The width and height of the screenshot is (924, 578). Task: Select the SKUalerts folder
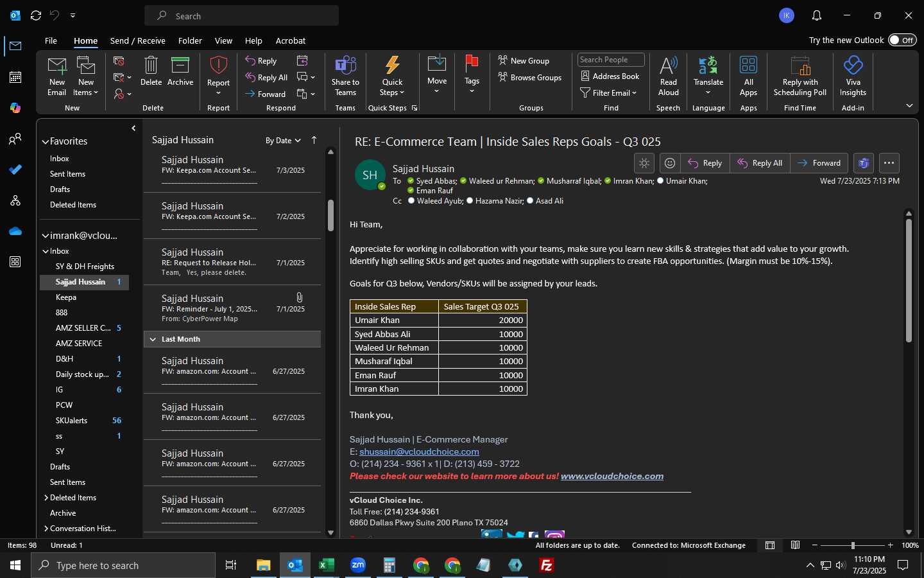tap(84, 421)
